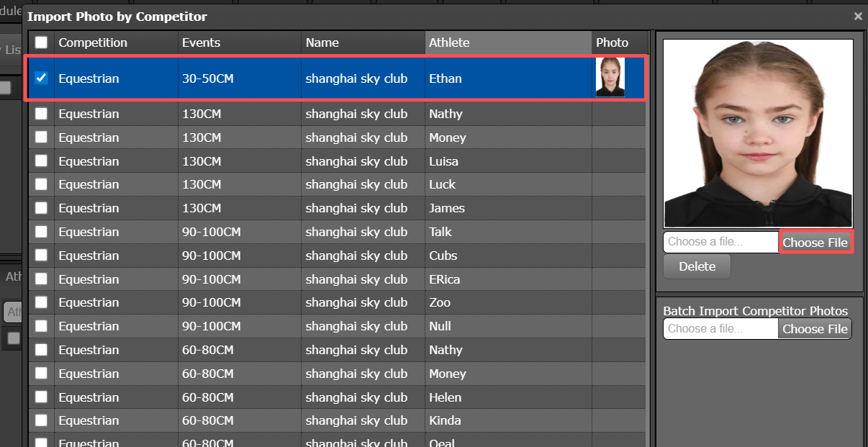
Task: Check the checkbox for Money in 130CM
Action: [41, 137]
